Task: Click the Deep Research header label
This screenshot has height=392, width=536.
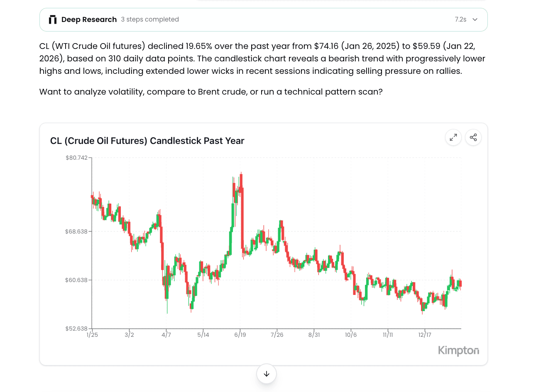Action: coord(89,19)
